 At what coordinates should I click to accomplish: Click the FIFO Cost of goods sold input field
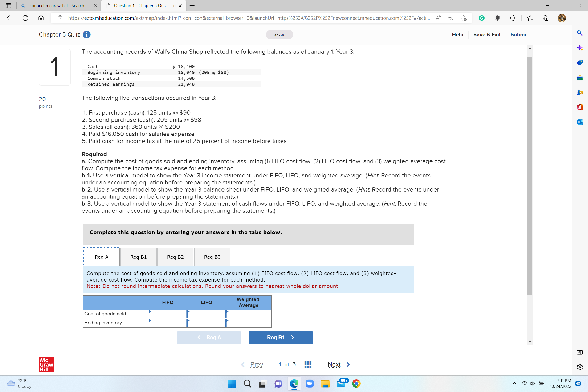pos(167,314)
